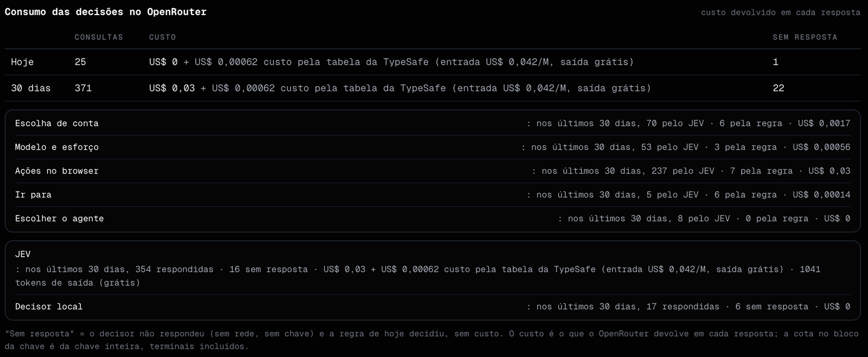Click the 30 dias cost starting 'US$ 0,03 +'

point(400,88)
